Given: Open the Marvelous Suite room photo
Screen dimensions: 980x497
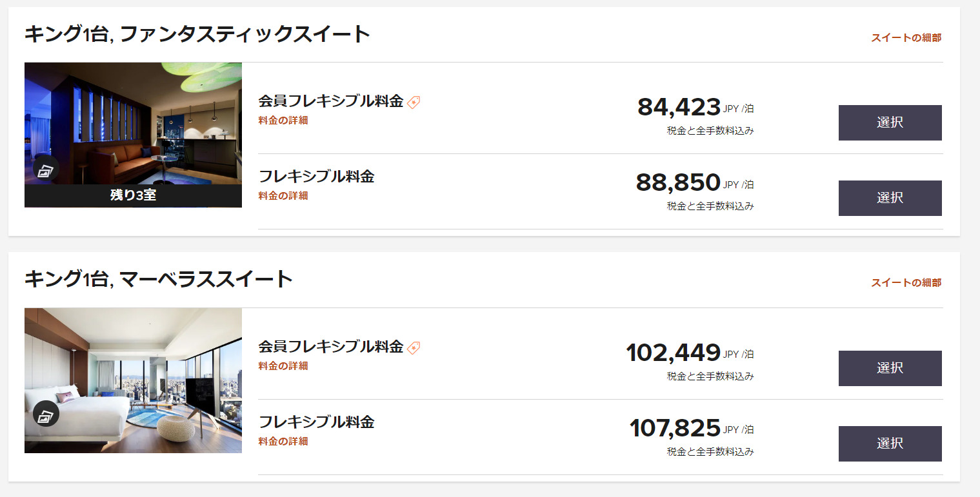Looking at the screenshot, I should (x=133, y=380).
